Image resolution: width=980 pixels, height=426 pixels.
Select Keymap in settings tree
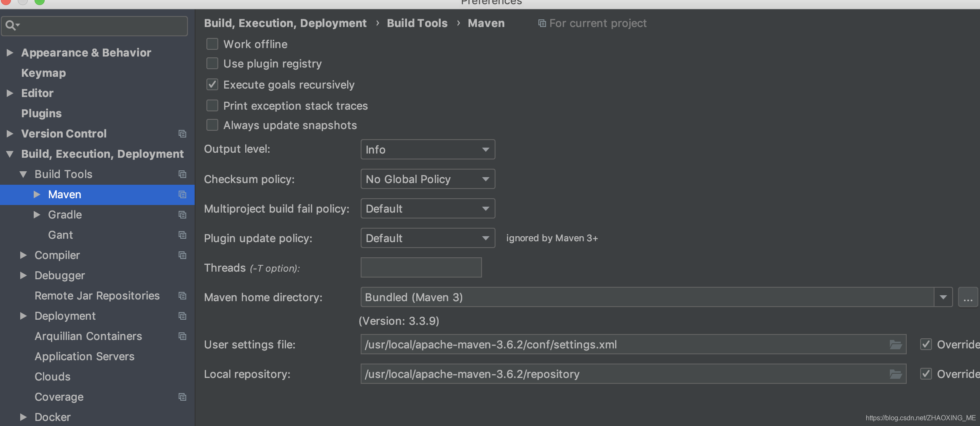click(43, 73)
